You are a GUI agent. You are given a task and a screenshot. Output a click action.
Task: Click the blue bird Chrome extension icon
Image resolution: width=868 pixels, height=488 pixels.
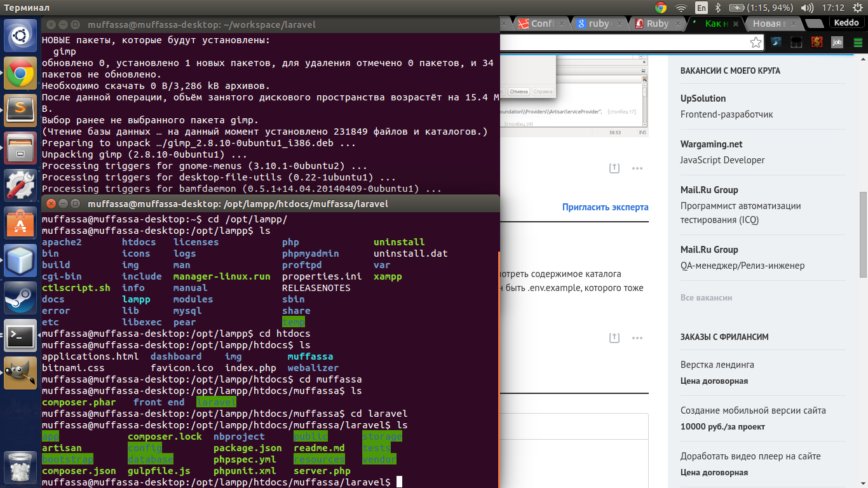(x=776, y=43)
